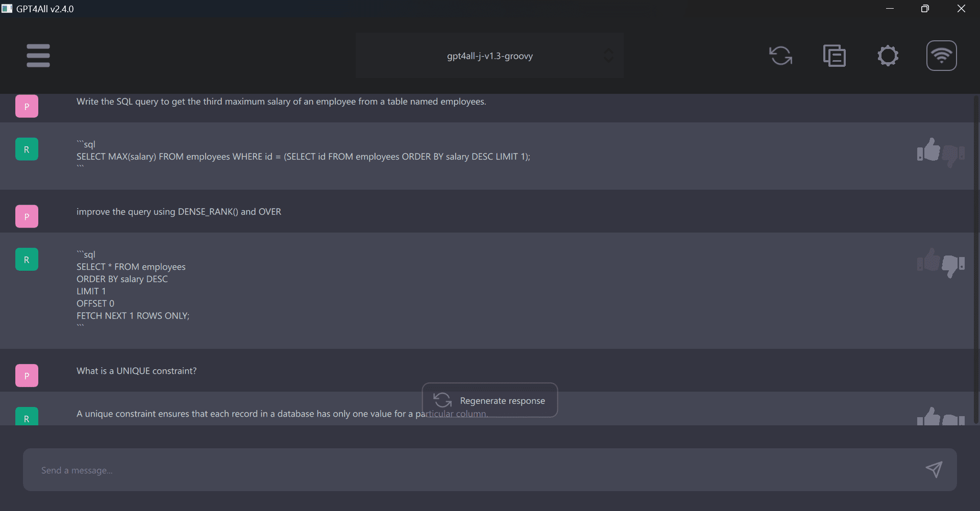Copy the conversation to clipboard icon
The height and width of the screenshot is (511, 980).
[835, 56]
